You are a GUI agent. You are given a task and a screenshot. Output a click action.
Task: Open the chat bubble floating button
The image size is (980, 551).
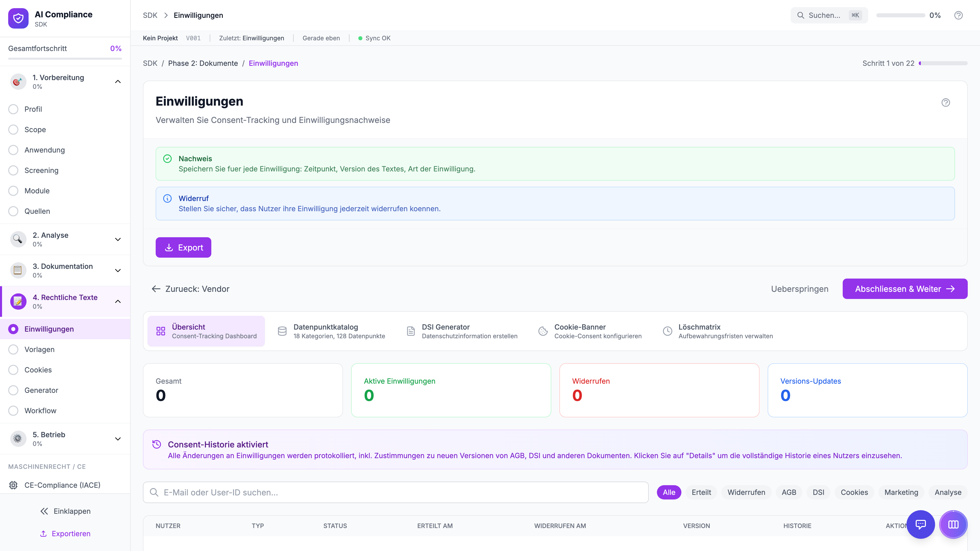click(x=920, y=524)
